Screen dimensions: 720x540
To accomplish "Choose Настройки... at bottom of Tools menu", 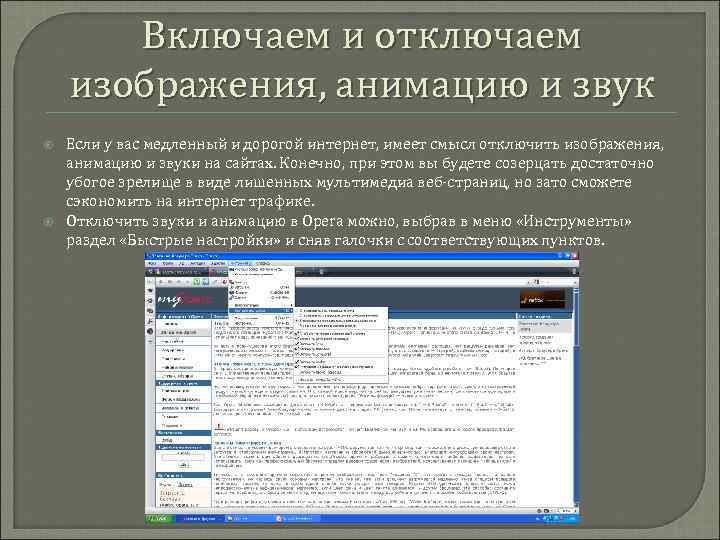I will pos(261,323).
